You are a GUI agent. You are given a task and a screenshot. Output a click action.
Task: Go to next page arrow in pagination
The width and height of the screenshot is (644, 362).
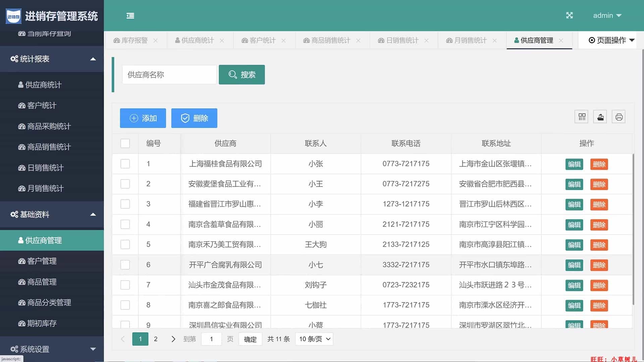coord(173,339)
